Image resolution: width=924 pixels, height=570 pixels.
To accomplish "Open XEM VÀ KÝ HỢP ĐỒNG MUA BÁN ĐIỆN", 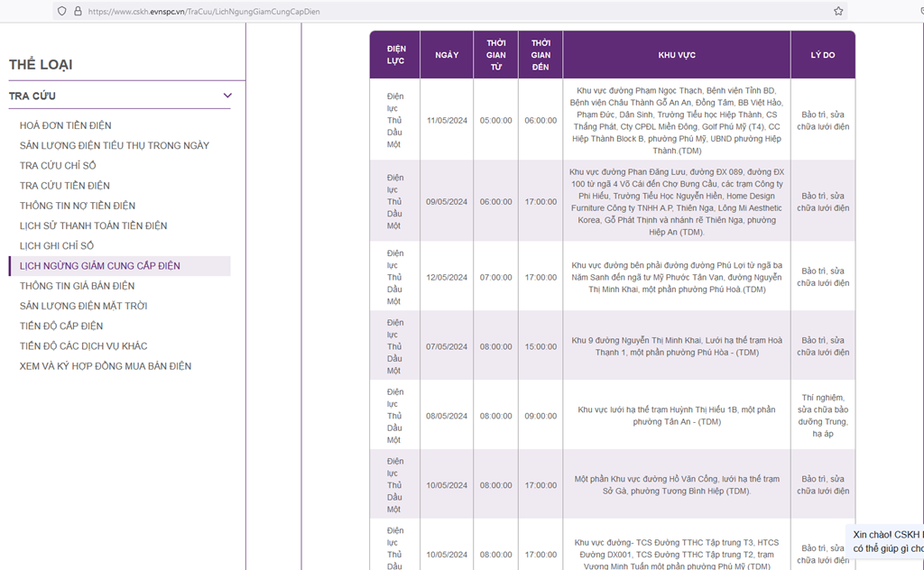I will pyautogui.click(x=106, y=365).
